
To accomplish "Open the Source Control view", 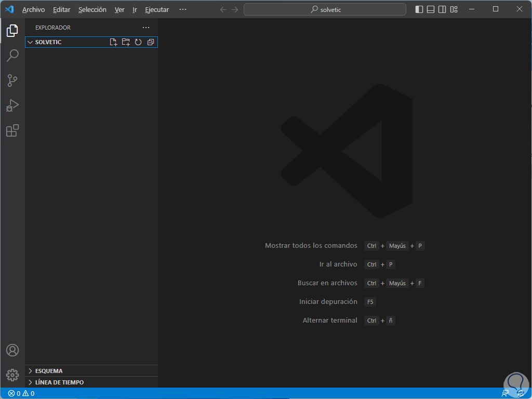I will pos(12,81).
